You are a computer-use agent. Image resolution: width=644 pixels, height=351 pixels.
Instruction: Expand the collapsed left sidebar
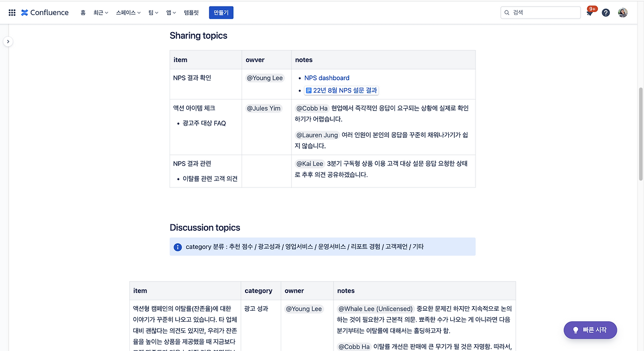pos(8,42)
